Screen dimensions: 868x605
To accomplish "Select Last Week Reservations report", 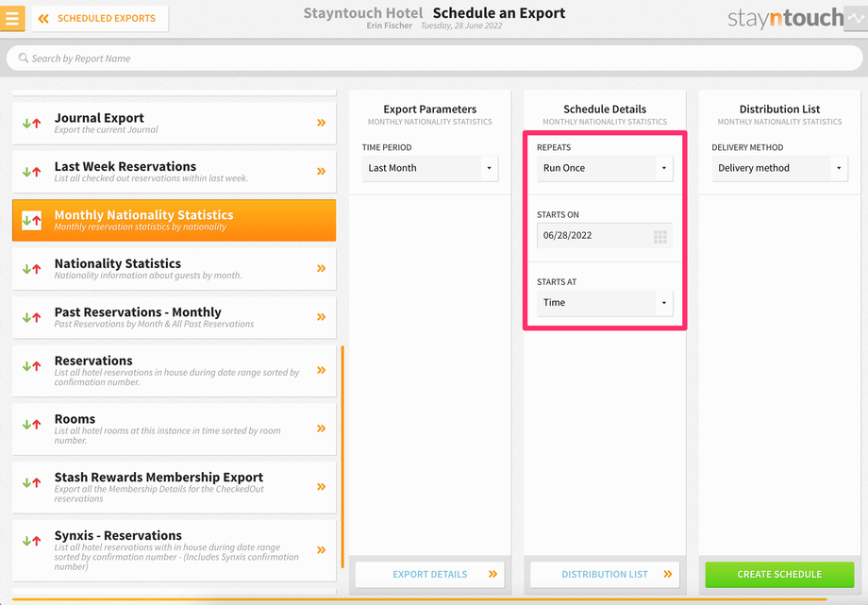I will 174,172.
